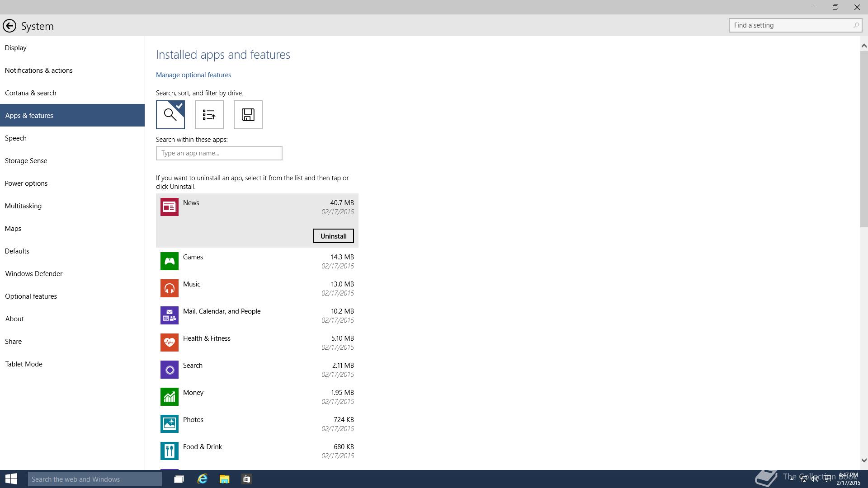Open the sort list icon
Image resolution: width=868 pixels, height=488 pixels.
click(x=209, y=115)
